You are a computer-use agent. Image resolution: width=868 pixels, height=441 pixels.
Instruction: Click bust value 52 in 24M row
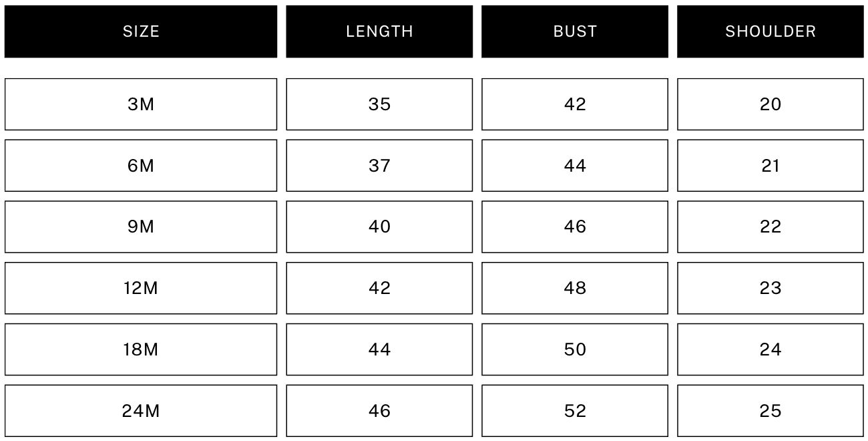click(575, 411)
